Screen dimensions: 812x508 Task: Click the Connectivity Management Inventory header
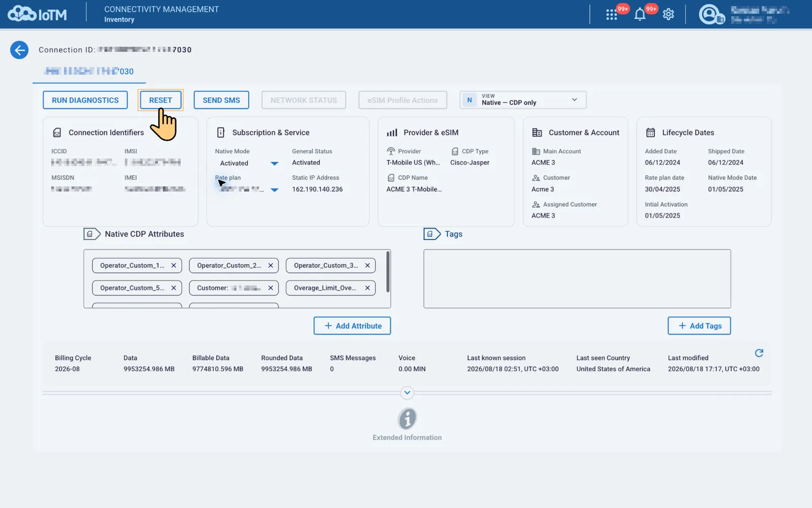161,14
